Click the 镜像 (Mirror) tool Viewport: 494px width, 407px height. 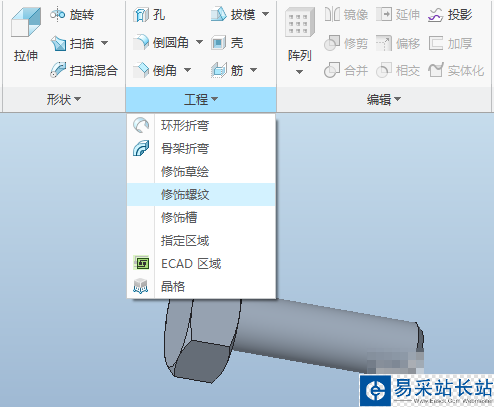point(346,15)
